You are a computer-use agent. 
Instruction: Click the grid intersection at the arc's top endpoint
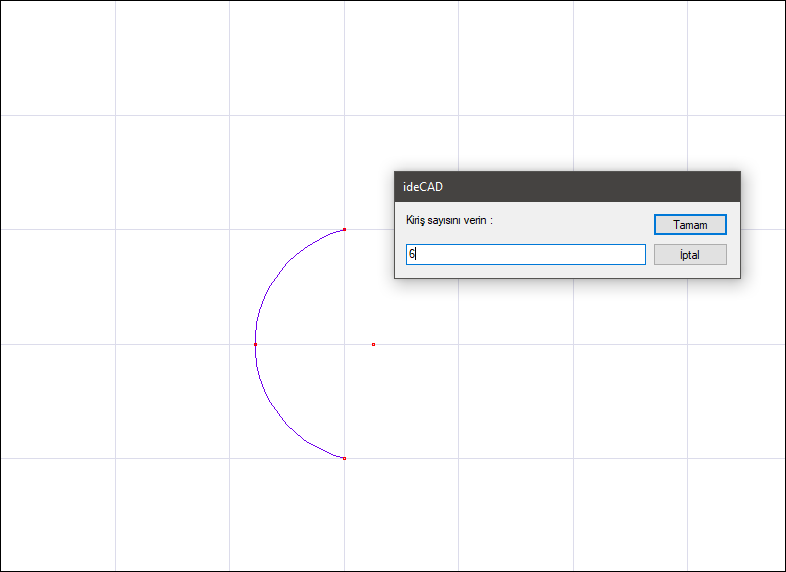(344, 230)
